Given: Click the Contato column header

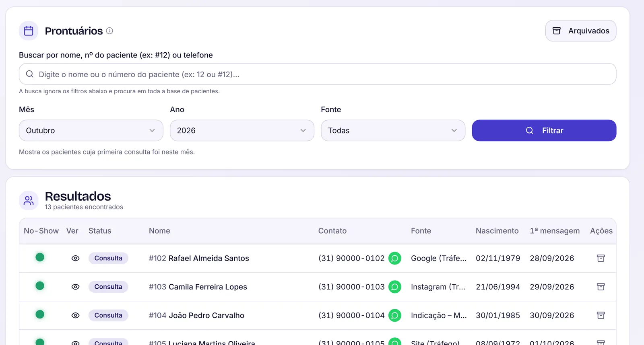Looking at the screenshot, I should pyautogui.click(x=332, y=231).
